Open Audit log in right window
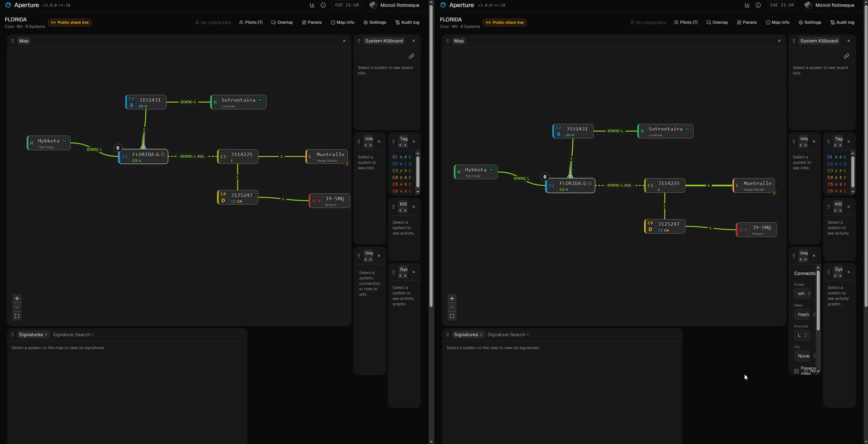 tap(842, 22)
